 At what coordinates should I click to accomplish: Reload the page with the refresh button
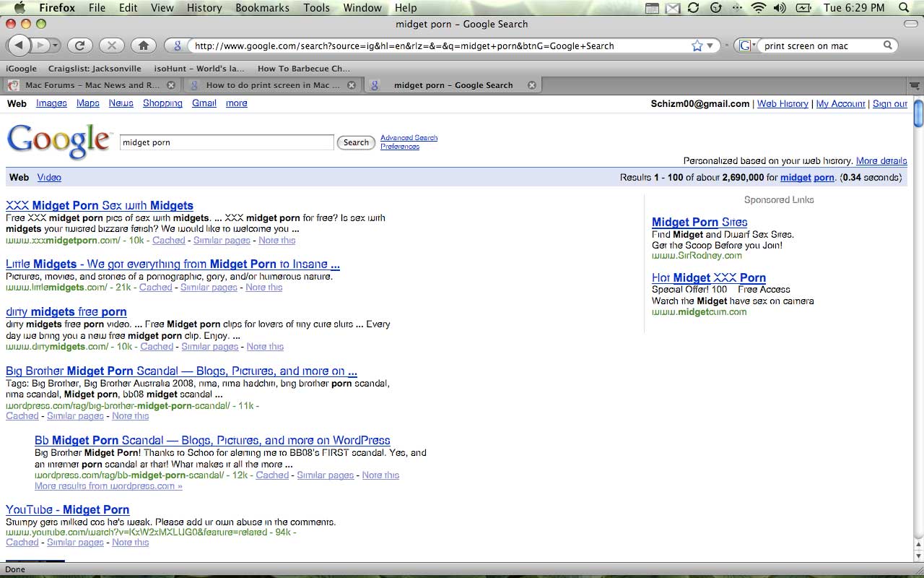coord(80,46)
